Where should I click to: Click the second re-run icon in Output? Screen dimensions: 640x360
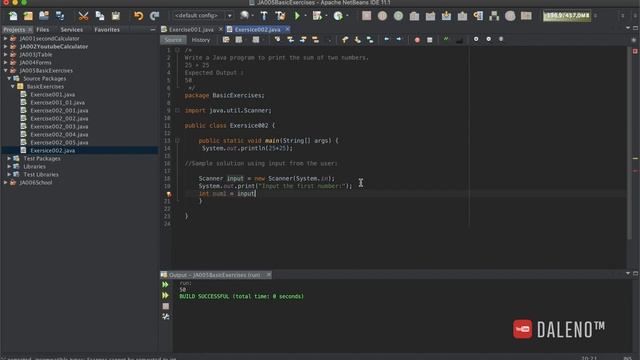click(165, 295)
